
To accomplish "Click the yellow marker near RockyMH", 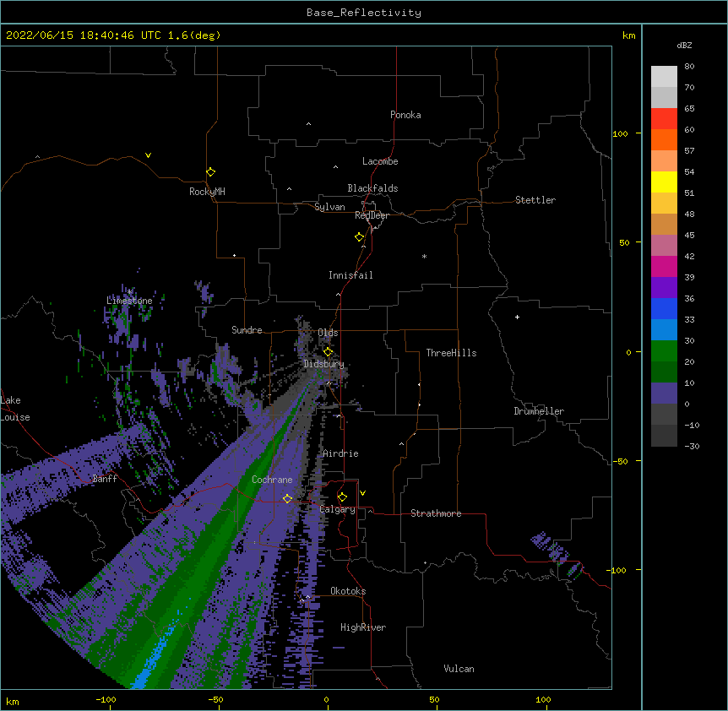I will [x=210, y=172].
